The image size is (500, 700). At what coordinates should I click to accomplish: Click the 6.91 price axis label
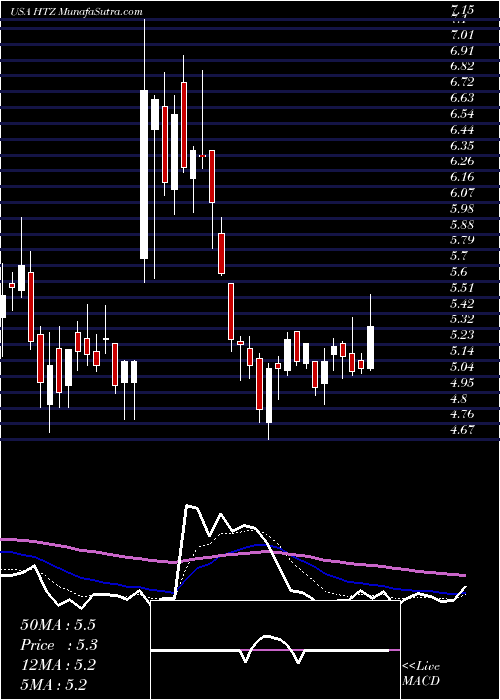pyautogui.click(x=462, y=50)
